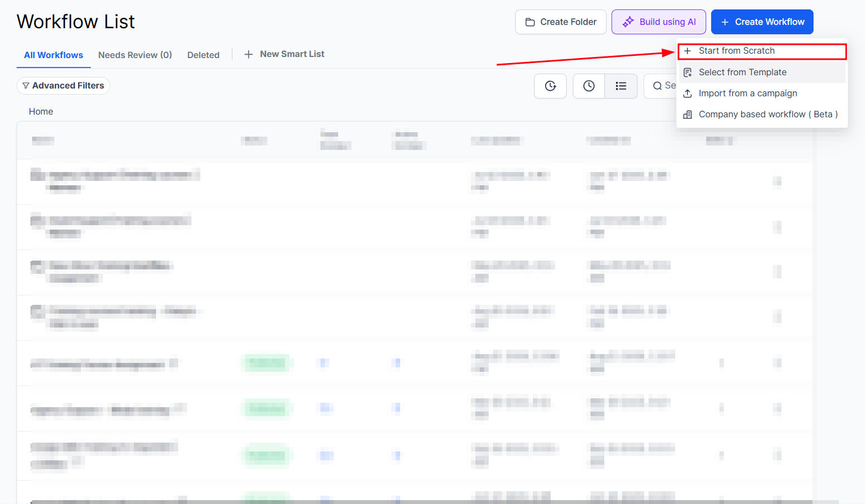Go to the Deleted tab
Image resolution: width=865 pixels, height=504 pixels.
(203, 55)
